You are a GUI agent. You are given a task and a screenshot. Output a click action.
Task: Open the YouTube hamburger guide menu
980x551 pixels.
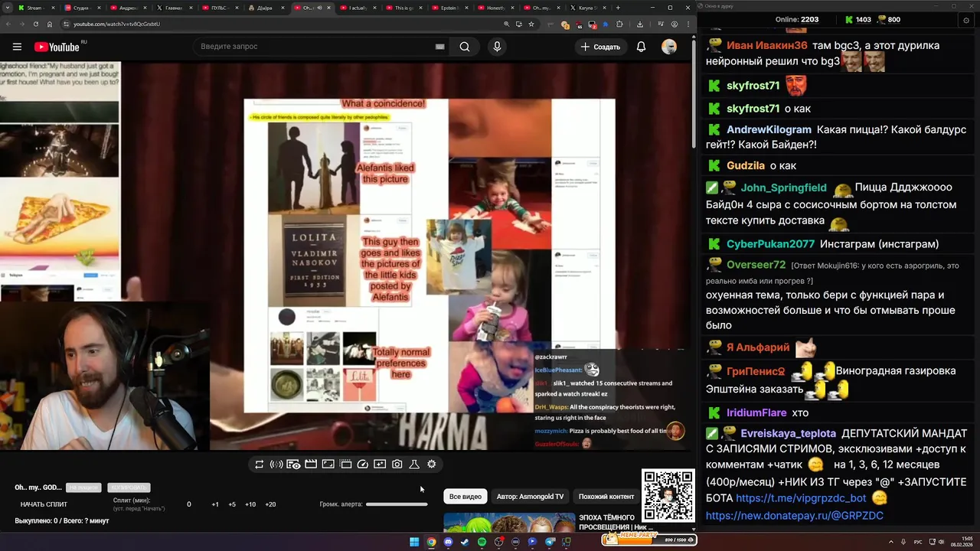[x=17, y=47]
